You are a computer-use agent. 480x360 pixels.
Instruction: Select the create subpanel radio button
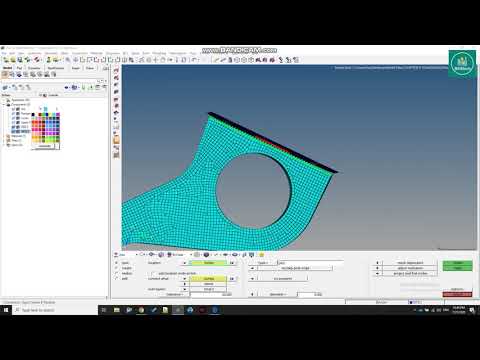click(x=116, y=268)
